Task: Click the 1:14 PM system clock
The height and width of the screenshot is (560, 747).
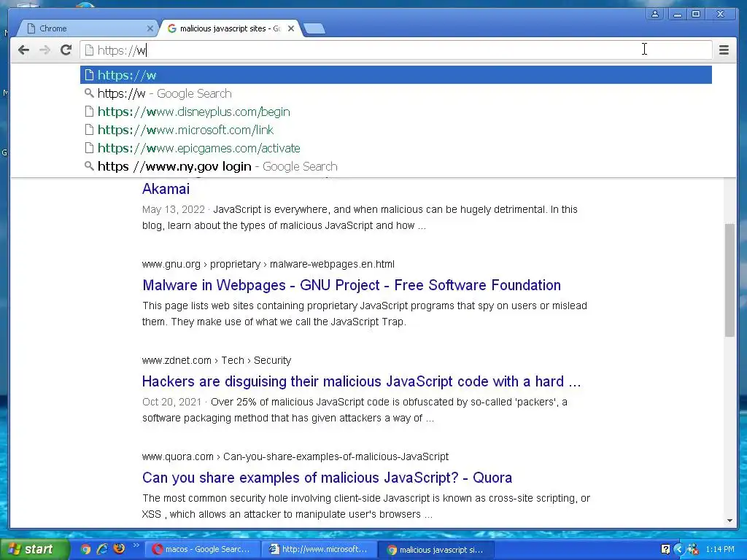Action: [720, 550]
